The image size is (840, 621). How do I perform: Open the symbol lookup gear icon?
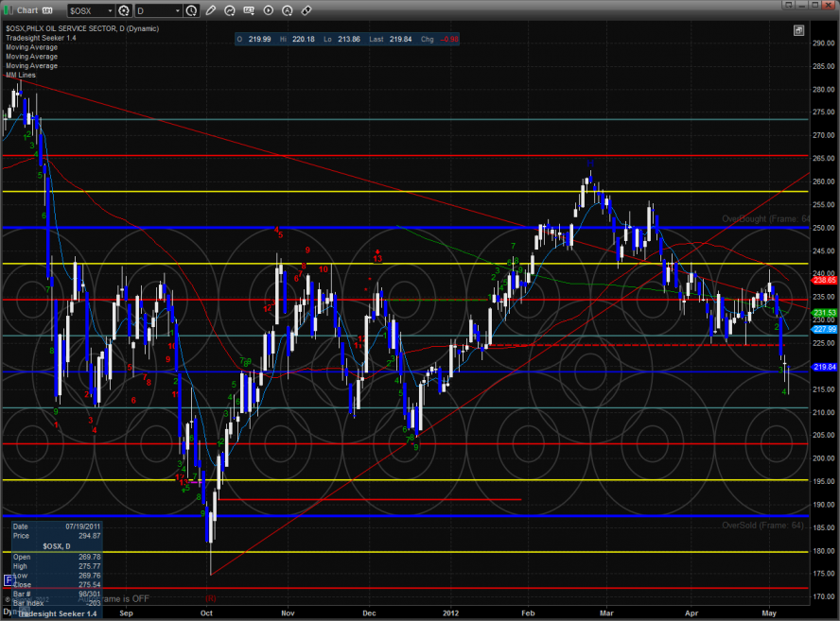pyautogui.click(x=125, y=10)
